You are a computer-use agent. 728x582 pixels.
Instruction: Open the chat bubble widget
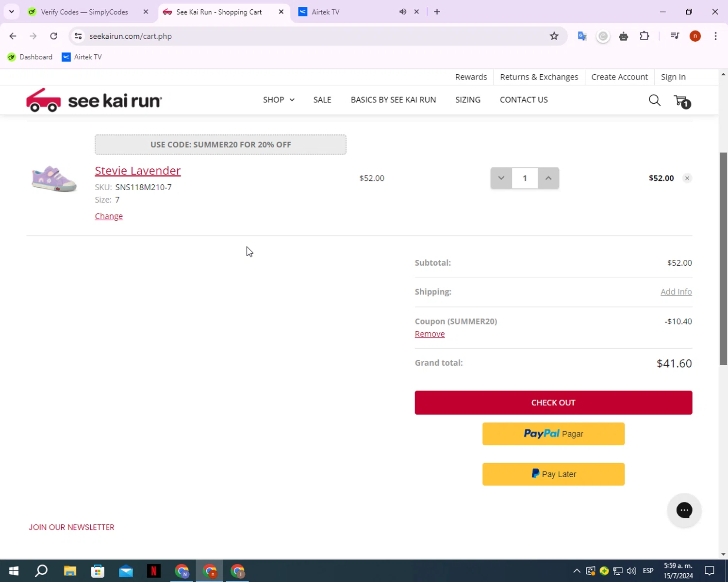tap(684, 510)
